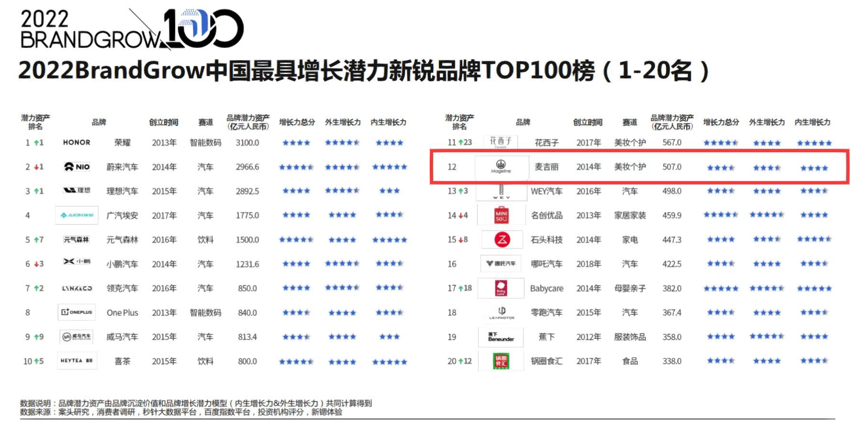This screenshot has width=868, height=434.
Task: Select brand name 蔚来汽车
Action: [x=122, y=167]
